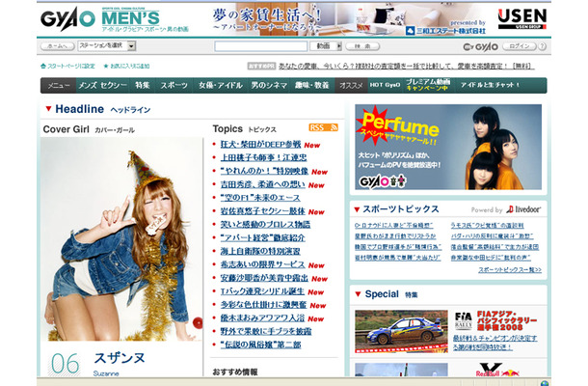Open topic 野外で果敢に手ブラを披露

(266, 331)
